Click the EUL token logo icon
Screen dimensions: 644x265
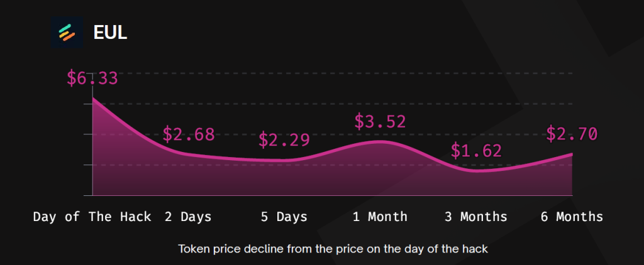[x=67, y=32]
